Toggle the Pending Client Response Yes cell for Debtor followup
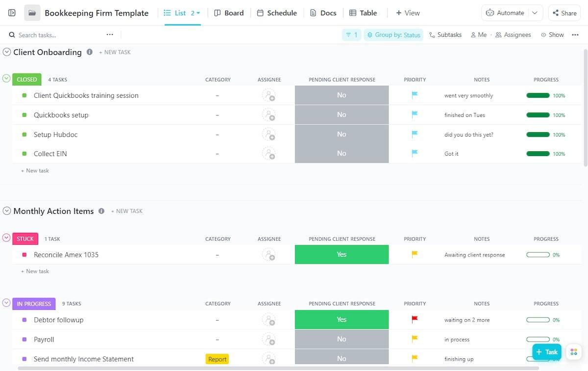This screenshot has width=588, height=371. [342, 320]
